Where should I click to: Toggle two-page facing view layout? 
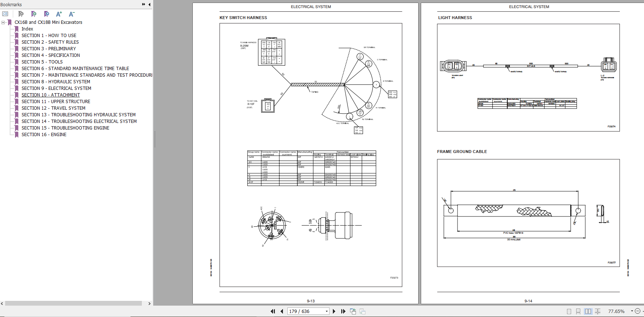pyautogui.click(x=588, y=311)
